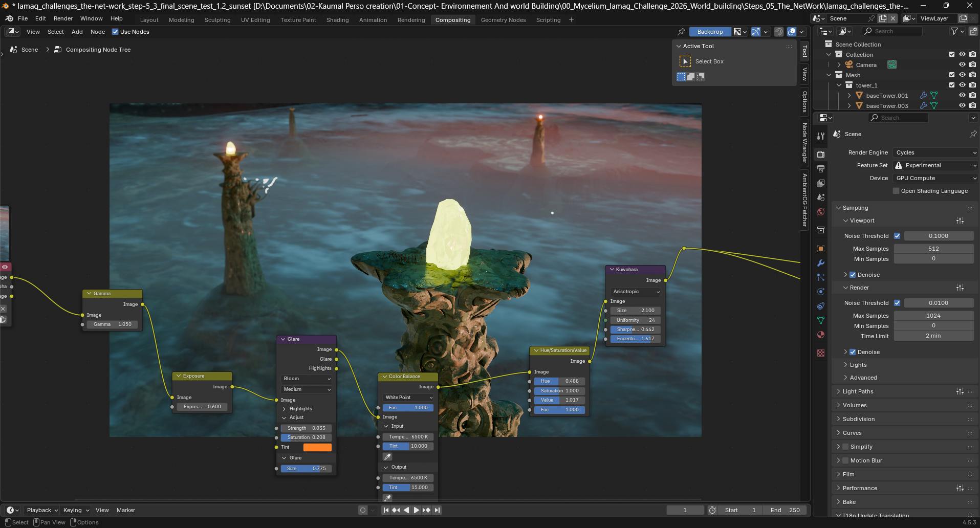Click the Glare node eyedropper in Color Balance input
Image resolution: width=980 pixels, height=528 pixels.
387,456
